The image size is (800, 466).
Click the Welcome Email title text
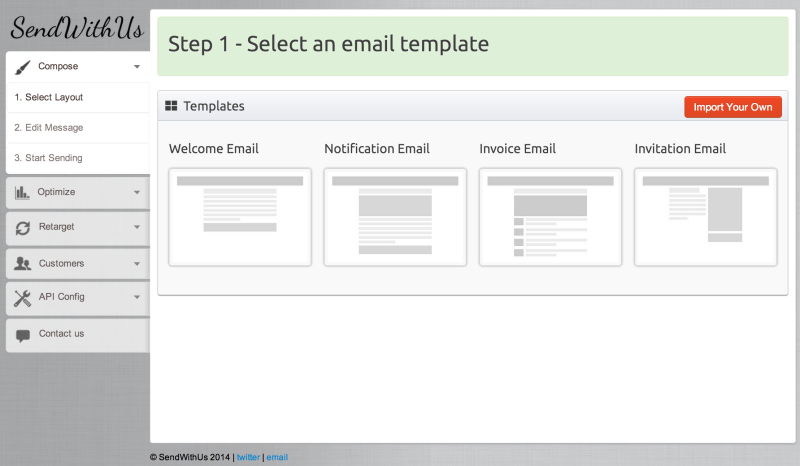214,149
